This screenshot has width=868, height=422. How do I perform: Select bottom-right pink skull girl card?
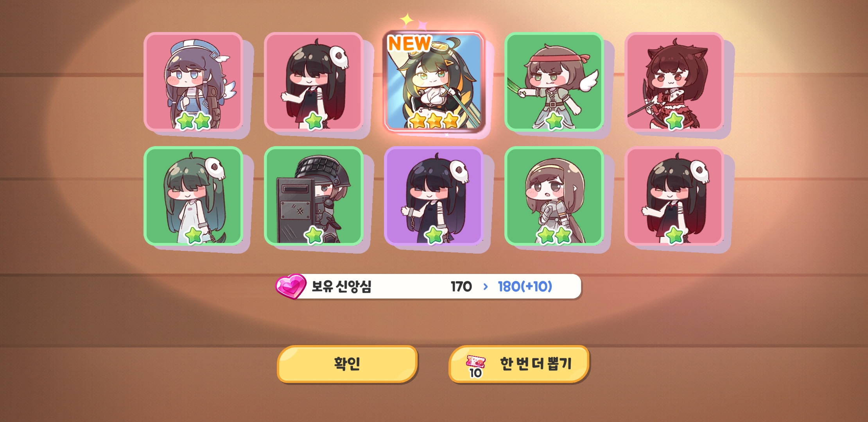tap(674, 196)
